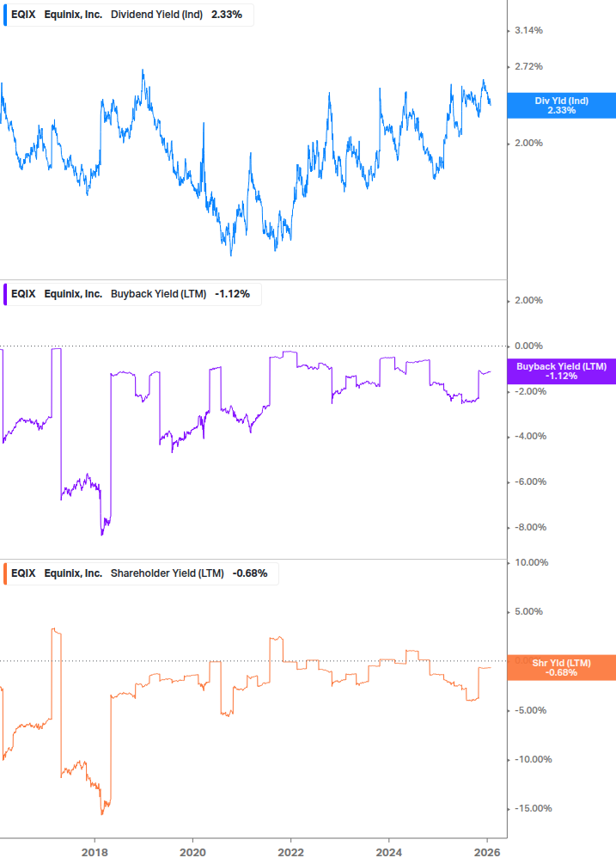Click the purple Buyback Yield (LTM) -1.12% tag
The height and width of the screenshot is (864, 616).
click(562, 371)
